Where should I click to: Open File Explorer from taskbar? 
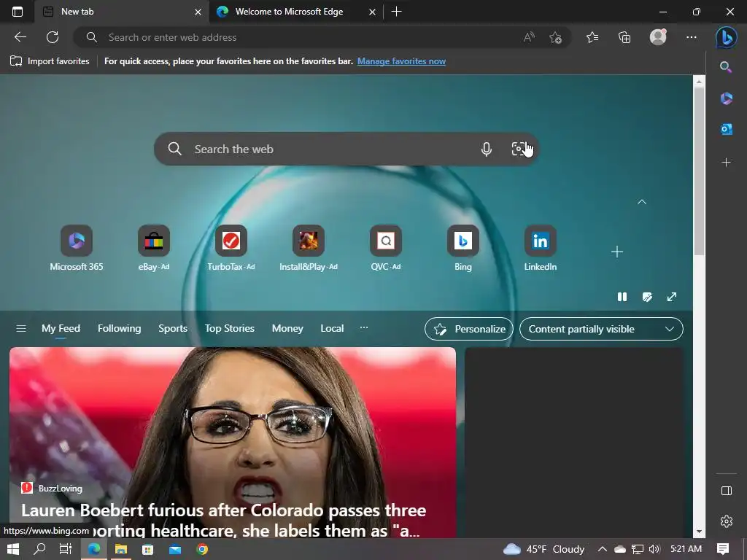click(x=121, y=549)
